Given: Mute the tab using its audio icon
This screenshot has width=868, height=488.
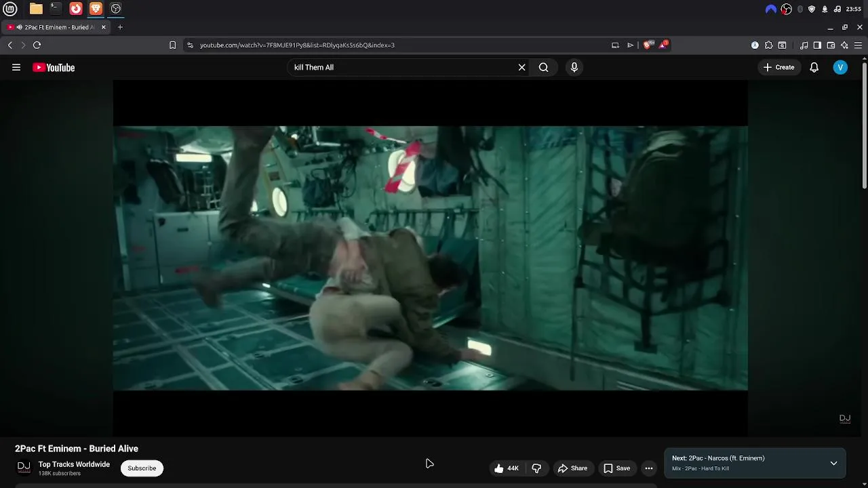Looking at the screenshot, I should pyautogui.click(x=20, y=27).
